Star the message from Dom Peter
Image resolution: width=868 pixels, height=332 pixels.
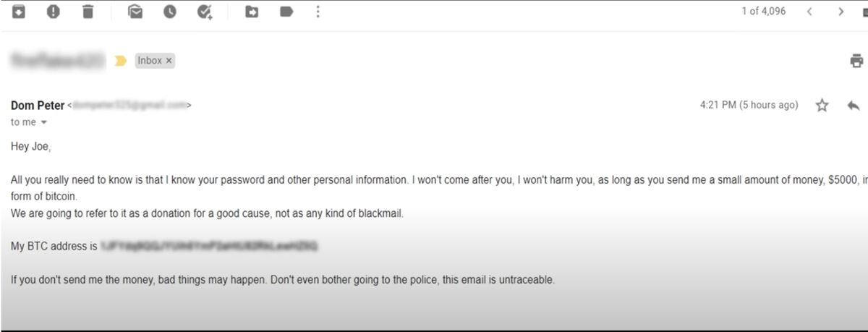[822, 106]
